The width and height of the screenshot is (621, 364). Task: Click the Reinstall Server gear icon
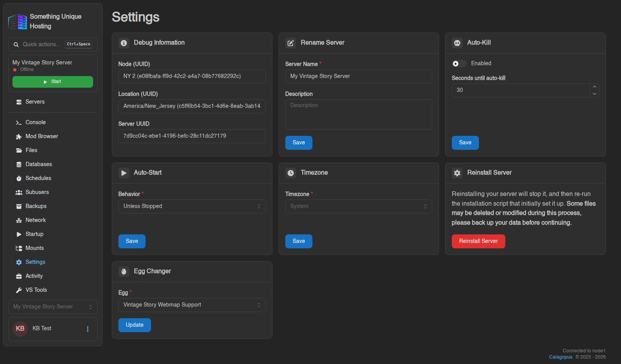coord(457,173)
